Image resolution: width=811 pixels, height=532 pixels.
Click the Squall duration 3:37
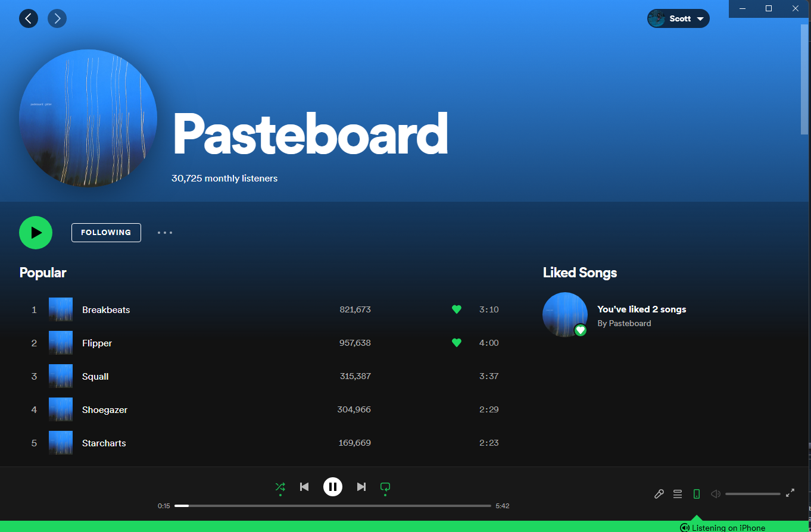tap(489, 377)
